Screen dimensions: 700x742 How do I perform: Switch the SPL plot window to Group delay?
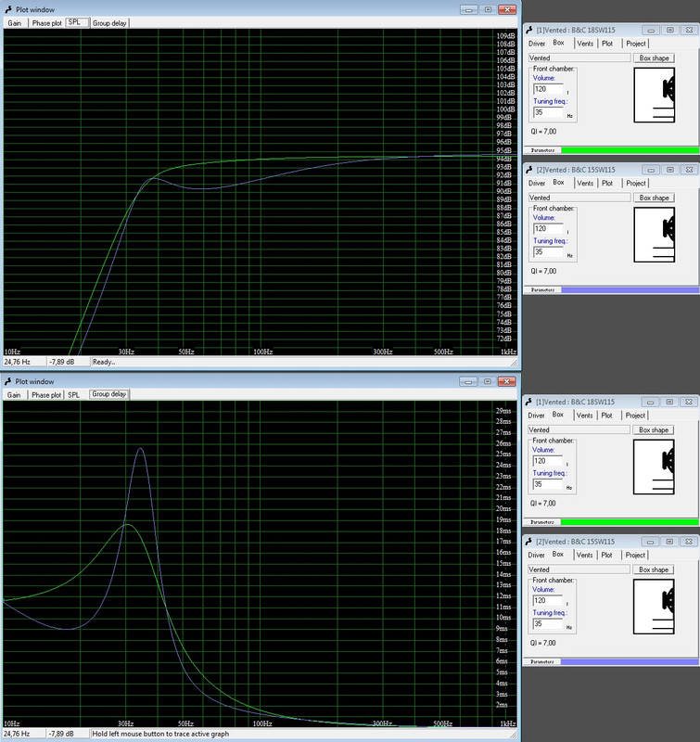tap(109, 22)
